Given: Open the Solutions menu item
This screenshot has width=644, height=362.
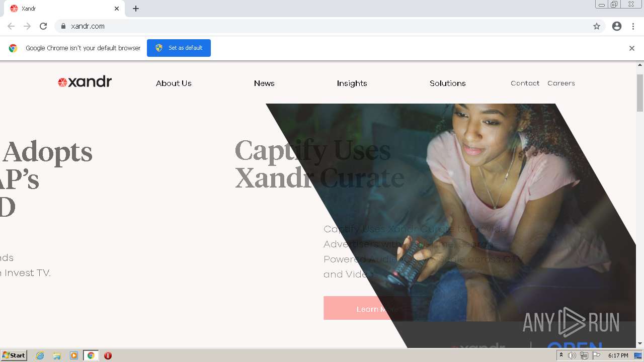Looking at the screenshot, I should coord(448,83).
